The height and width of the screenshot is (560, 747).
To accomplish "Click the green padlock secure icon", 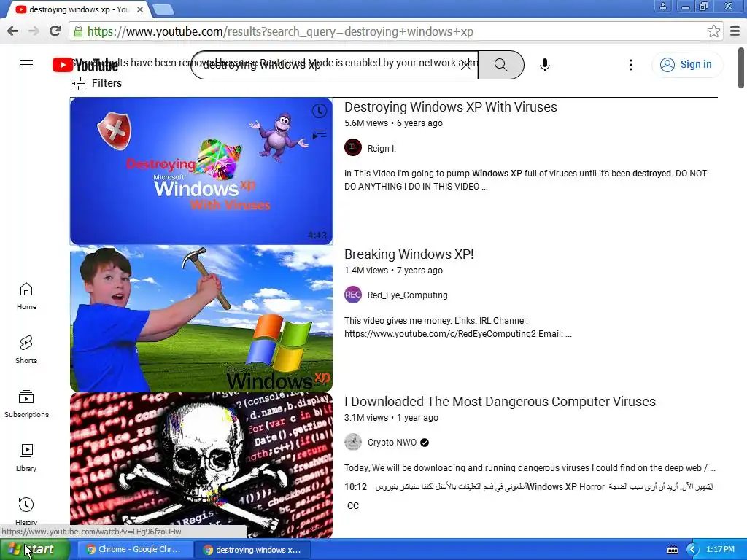I will click(78, 31).
